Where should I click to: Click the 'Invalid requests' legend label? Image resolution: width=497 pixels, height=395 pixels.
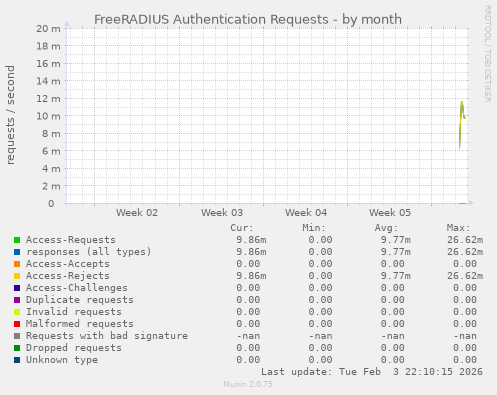tap(74, 312)
